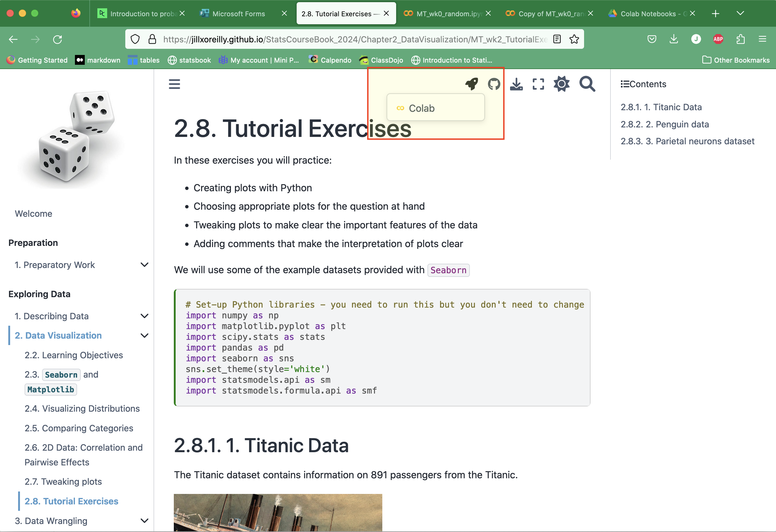Open the Penguin data contents link
The image size is (776, 532).
coord(665,124)
